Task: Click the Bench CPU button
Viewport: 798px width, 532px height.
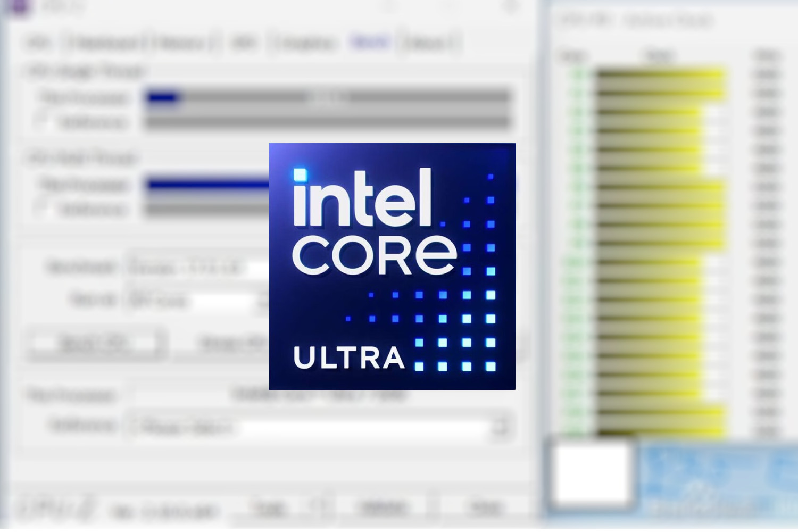Action: (96, 343)
